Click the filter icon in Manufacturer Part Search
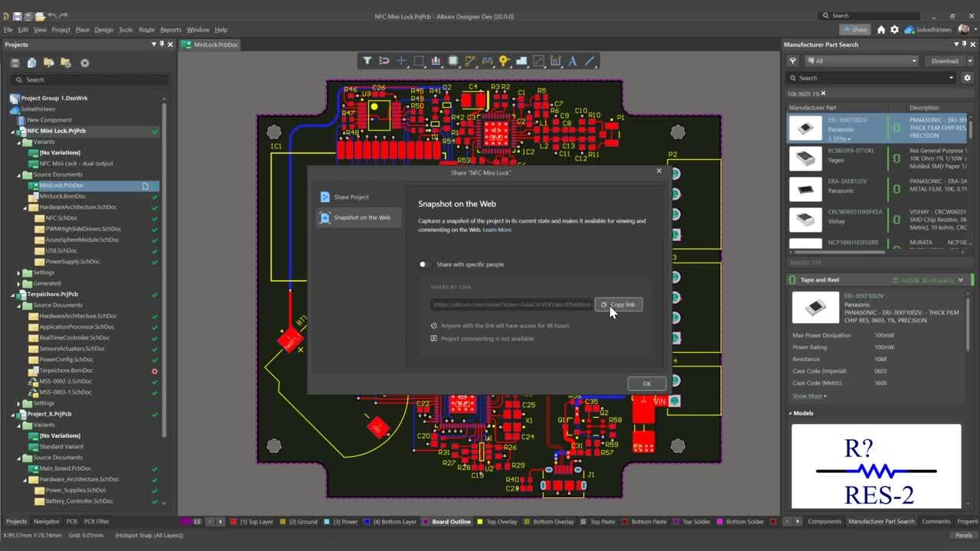The image size is (980, 551). (793, 61)
